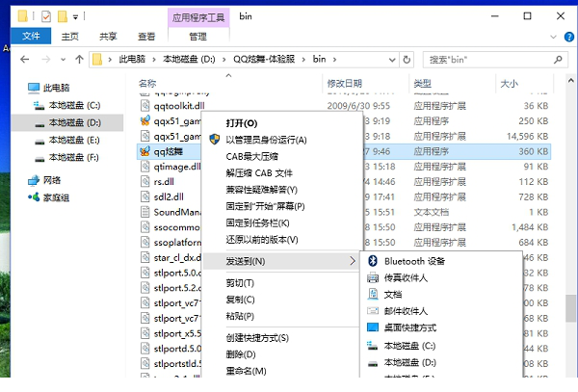Switch to the 共享 tab
This screenshot has width=578, height=392.
(108, 37)
